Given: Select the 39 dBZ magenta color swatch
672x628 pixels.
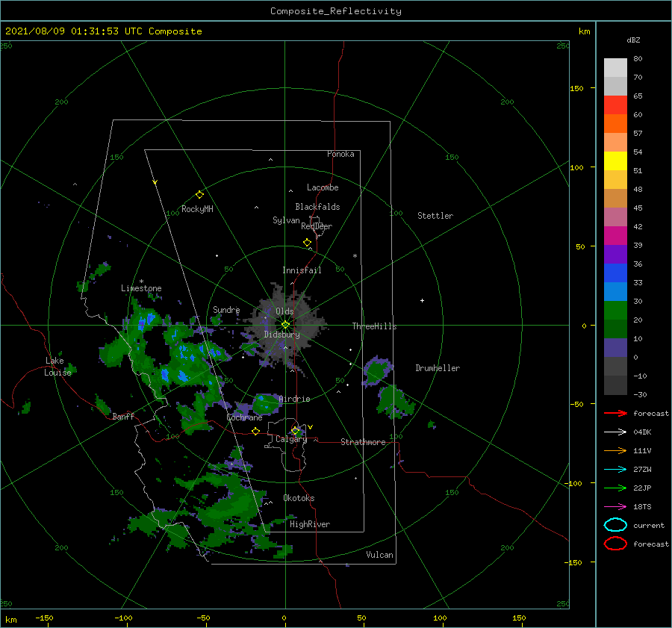Looking at the screenshot, I should (615, 235).
